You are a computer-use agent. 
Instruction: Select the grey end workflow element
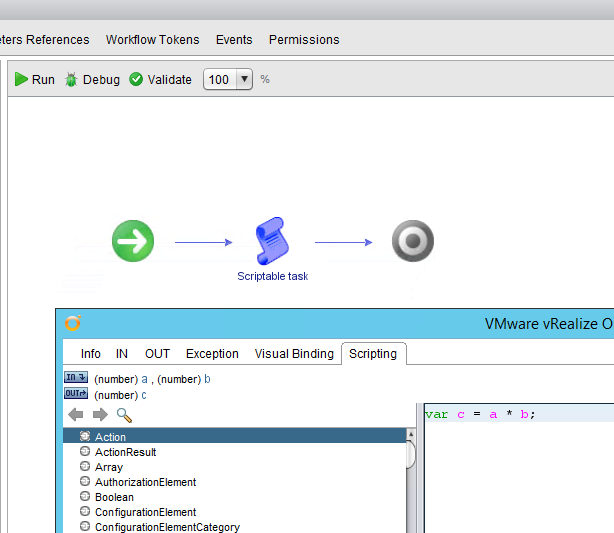tap(413, 241)
